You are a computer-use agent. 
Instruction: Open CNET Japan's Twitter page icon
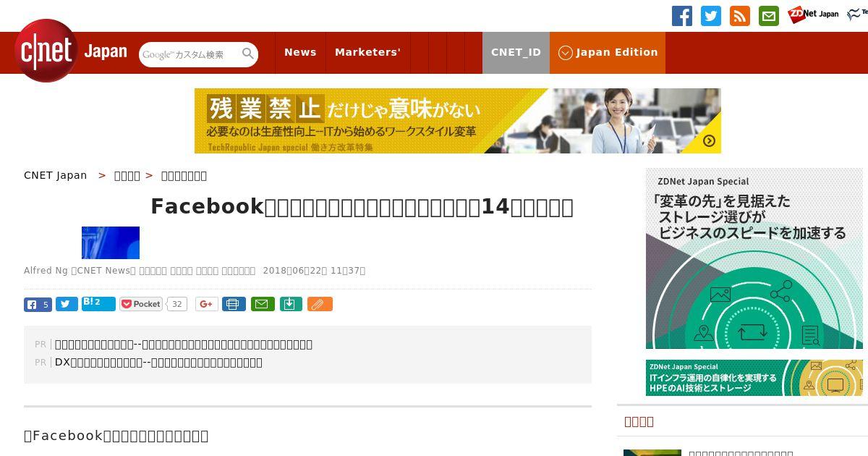point(711,16)
